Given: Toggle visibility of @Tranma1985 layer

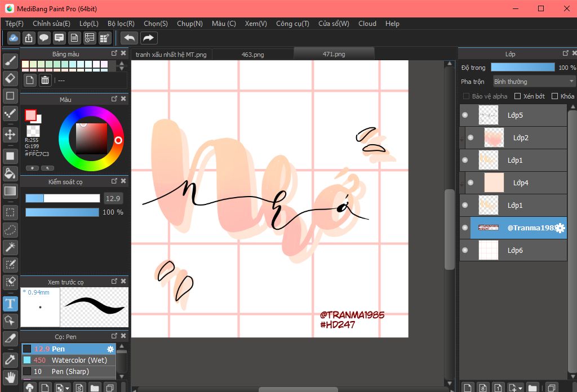Looking at the screenshot, I should 465,228.
